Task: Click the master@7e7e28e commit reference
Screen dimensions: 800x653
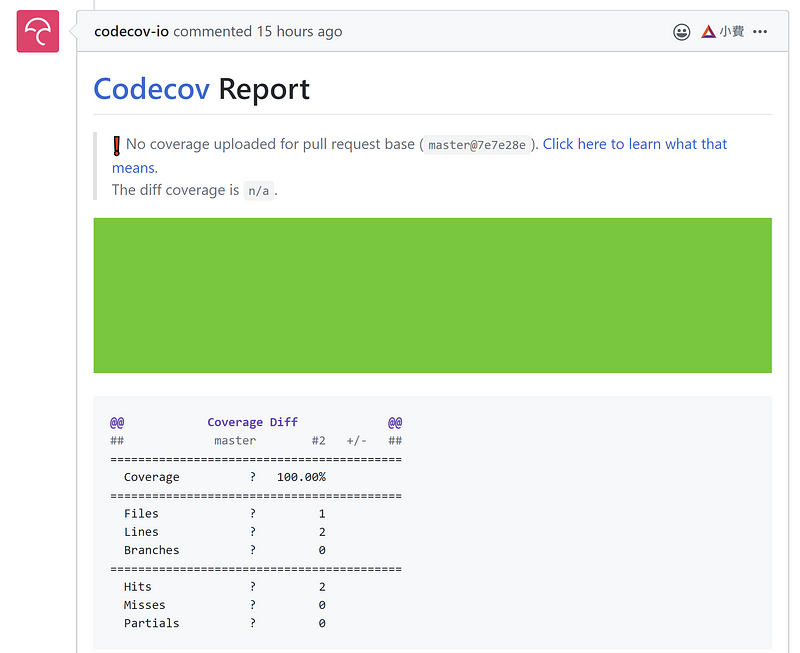Action: point(476,145)
